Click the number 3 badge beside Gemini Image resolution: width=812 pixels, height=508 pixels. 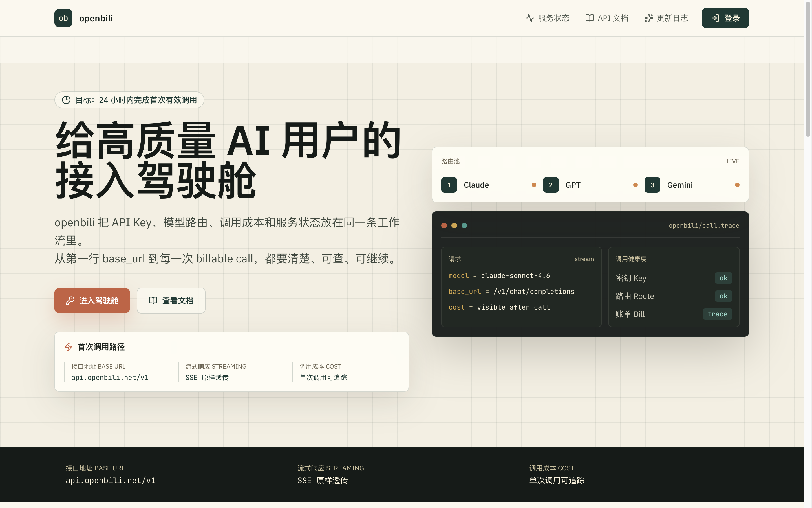click(652, 185)
